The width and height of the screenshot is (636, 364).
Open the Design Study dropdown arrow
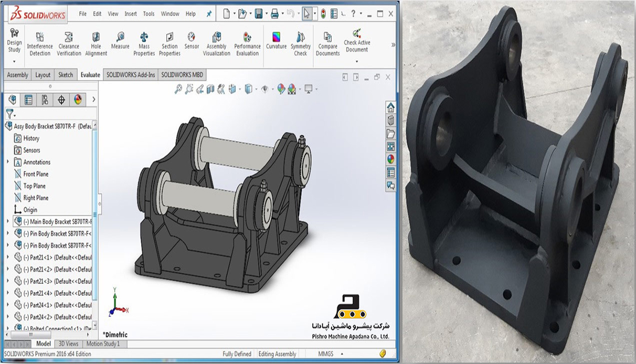(x=14, y=59)
